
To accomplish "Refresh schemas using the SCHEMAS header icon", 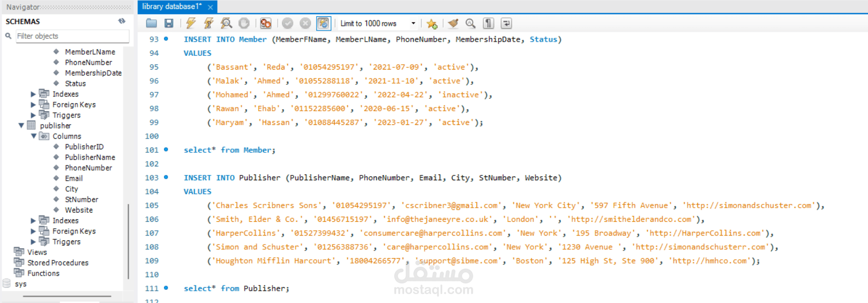I will [x=122, y=21].
